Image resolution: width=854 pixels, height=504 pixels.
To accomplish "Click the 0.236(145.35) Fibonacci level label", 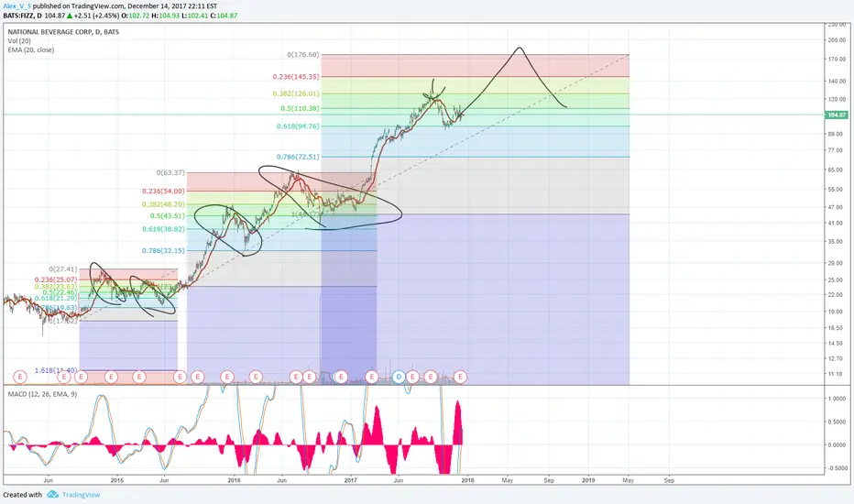I will [x=297, y=77].
